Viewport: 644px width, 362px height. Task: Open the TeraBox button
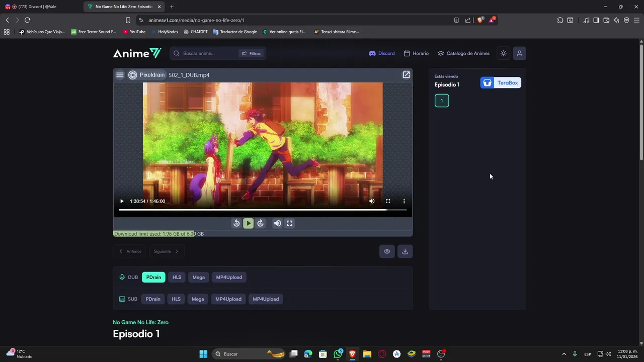501,83
